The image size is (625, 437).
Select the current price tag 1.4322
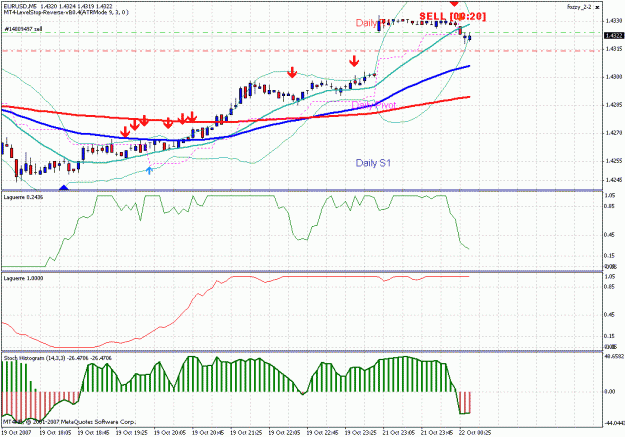614,36
